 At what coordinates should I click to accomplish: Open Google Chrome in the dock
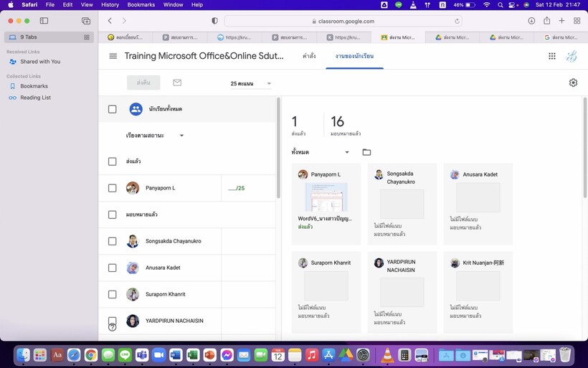click(91, 355)
